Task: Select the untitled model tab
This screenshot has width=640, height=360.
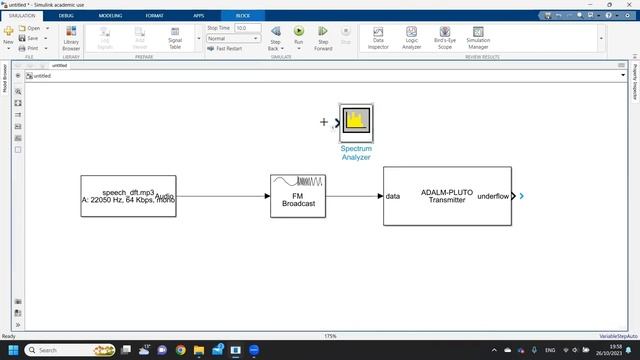Action: (x=60, y=65)
